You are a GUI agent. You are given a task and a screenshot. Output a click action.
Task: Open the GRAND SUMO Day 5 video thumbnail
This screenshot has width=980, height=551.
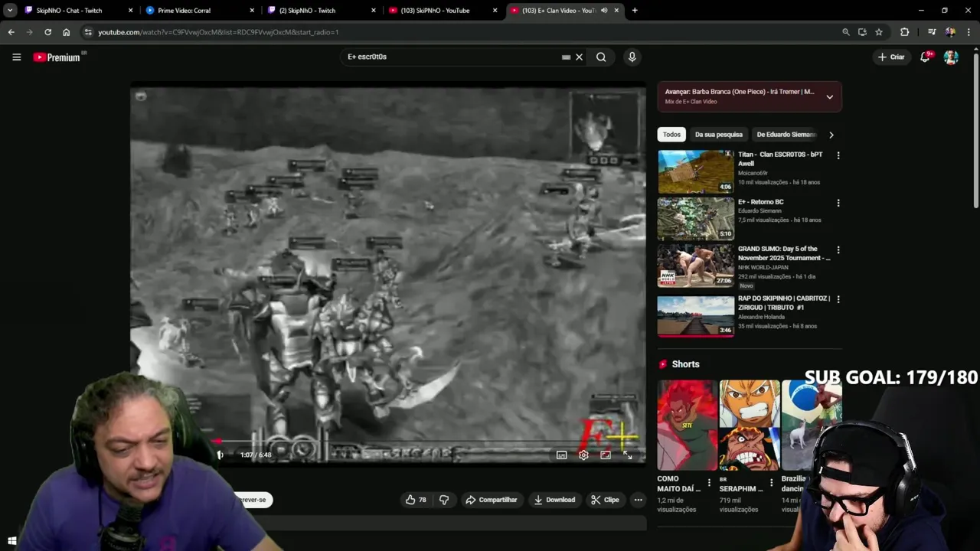695,266
